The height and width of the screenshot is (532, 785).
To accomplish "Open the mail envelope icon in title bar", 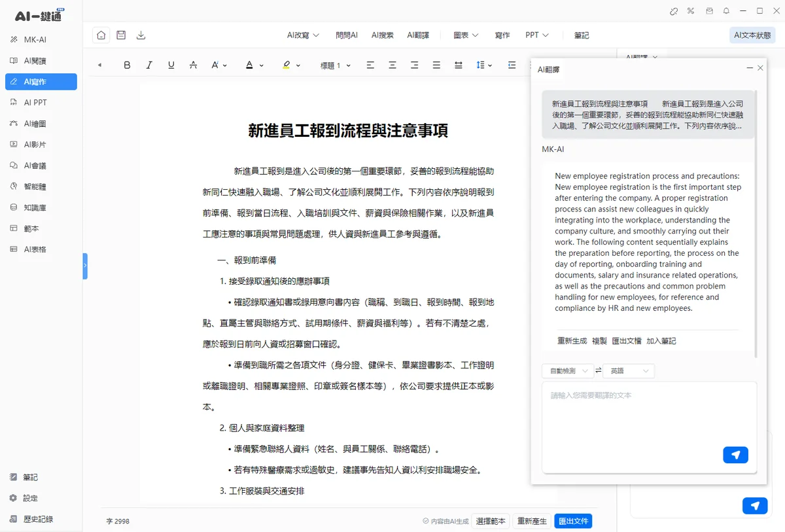I will [x=709, y=11].
